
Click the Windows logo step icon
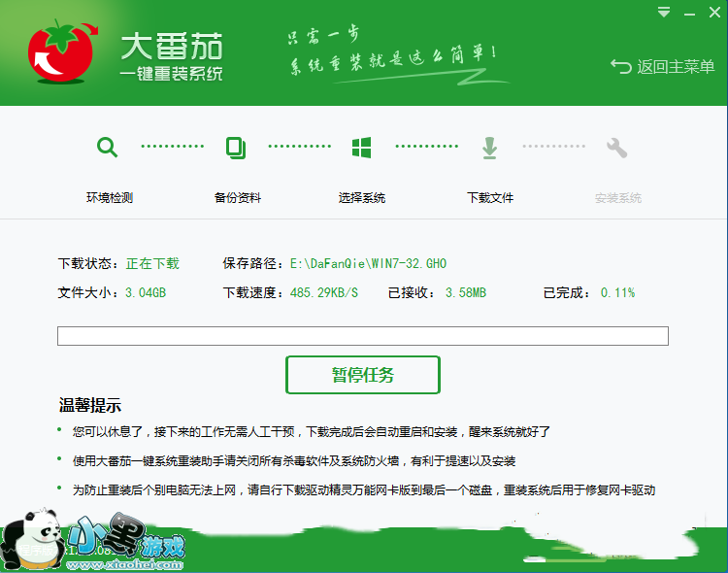(x=362, y=148)
